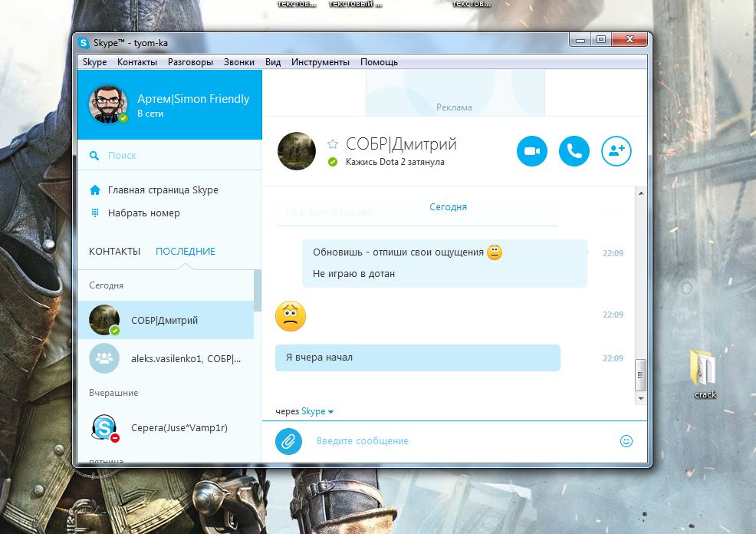Click the paperclip attach file button
Screen dimensions: 756x534
pos(288,441)
